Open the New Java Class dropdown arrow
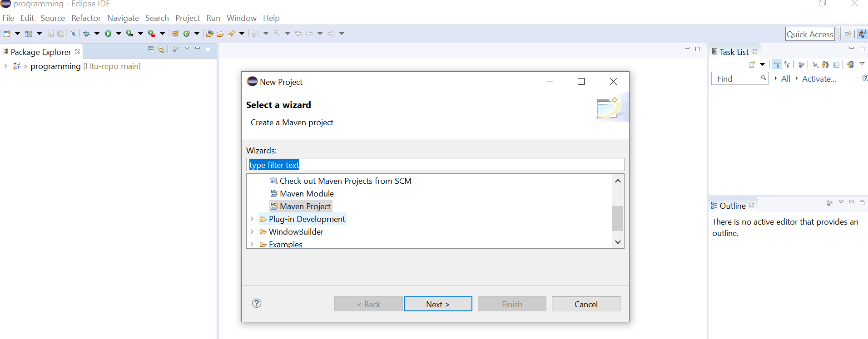868x339 pixels. pyautogui.click(x=197, y=34)
